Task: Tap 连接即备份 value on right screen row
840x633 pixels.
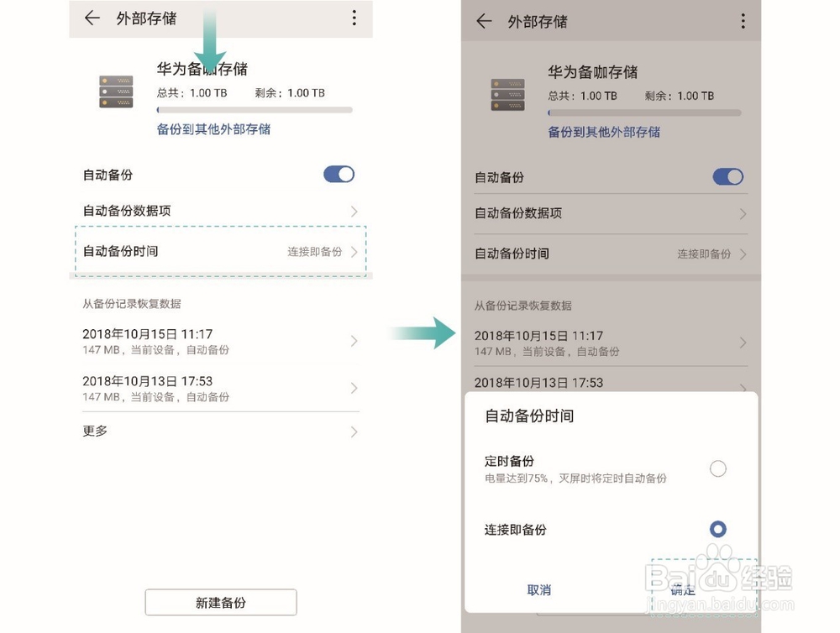Action: 704,254
